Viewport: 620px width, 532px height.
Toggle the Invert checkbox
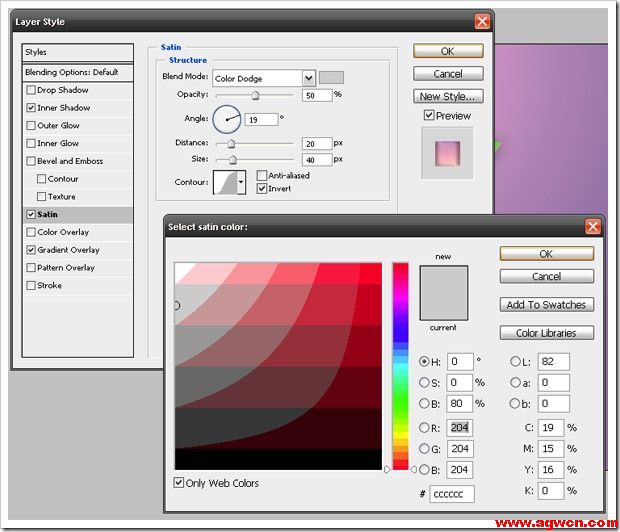tap(263, 188)
